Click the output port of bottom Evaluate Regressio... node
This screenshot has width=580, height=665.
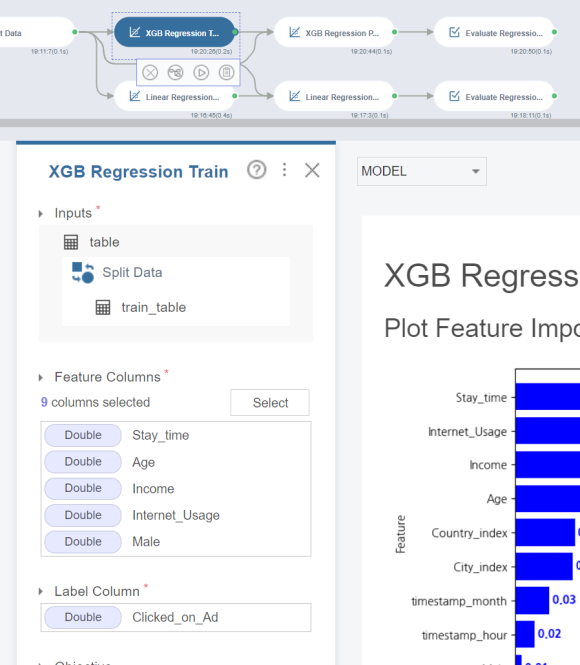tap(555, 96)
